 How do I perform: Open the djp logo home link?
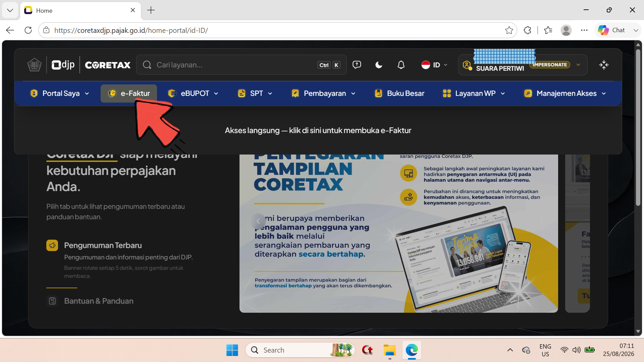pyautogui.click(x=63, y=65)
